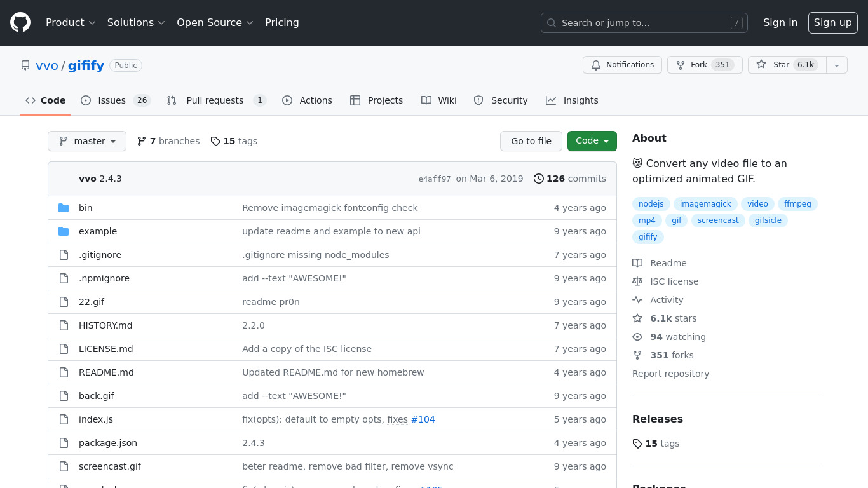
Task: Select the gifsicle topic tag
Action: pyautogui.click(x=768, y=220)
